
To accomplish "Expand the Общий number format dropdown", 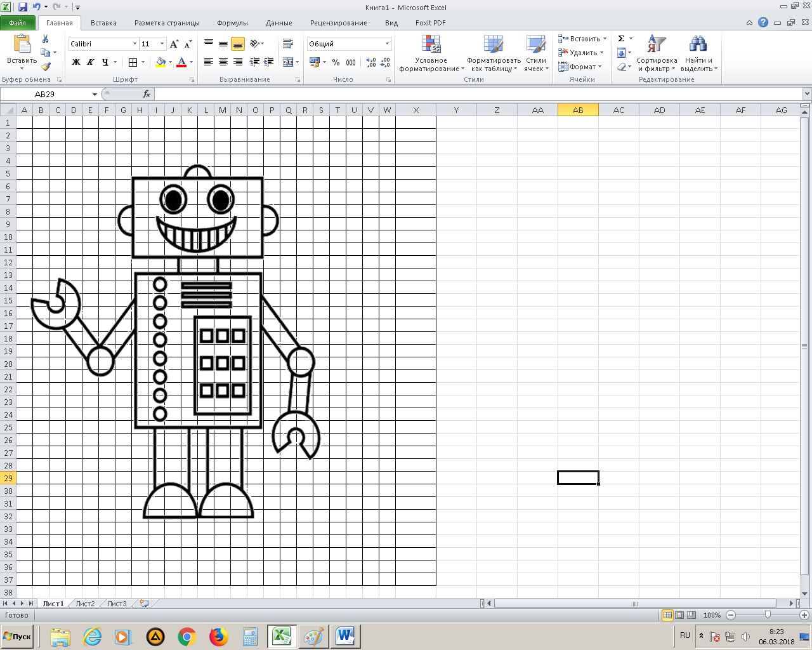I will coord(387,44).
